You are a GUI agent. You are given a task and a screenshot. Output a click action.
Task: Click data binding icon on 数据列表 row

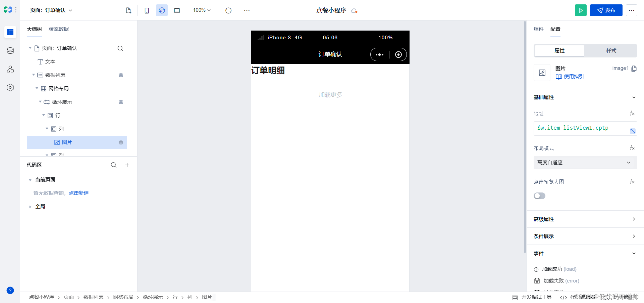[x=121, y=75]
